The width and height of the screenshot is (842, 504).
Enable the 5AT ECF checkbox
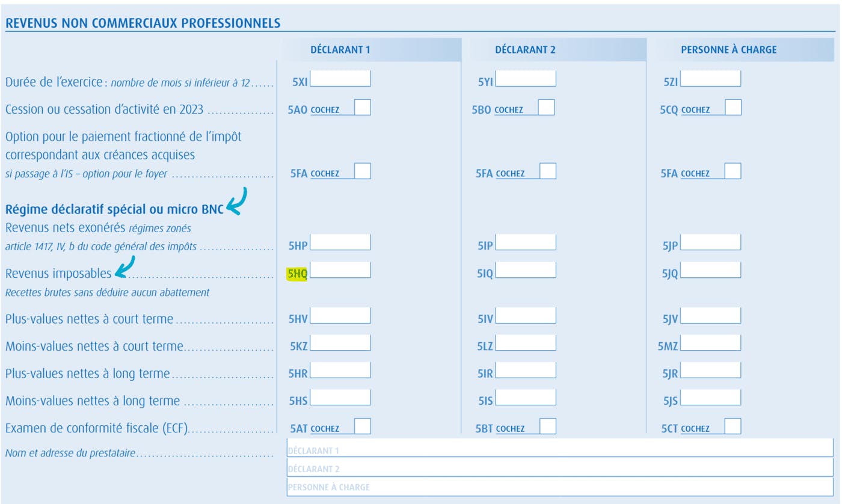click(x=363, y=426)
